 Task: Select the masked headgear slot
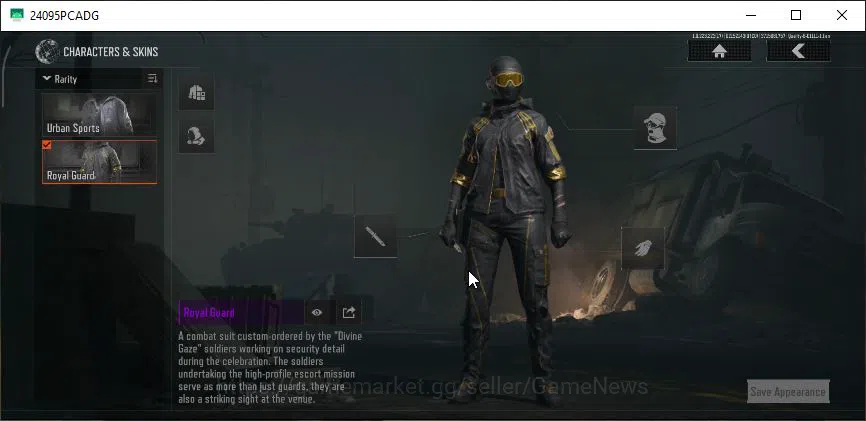point(655,128)
